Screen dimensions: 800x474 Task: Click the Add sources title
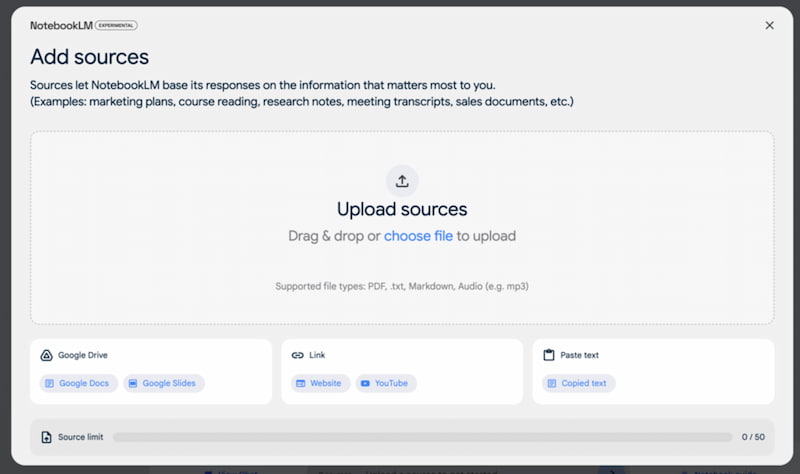[90, 57]
